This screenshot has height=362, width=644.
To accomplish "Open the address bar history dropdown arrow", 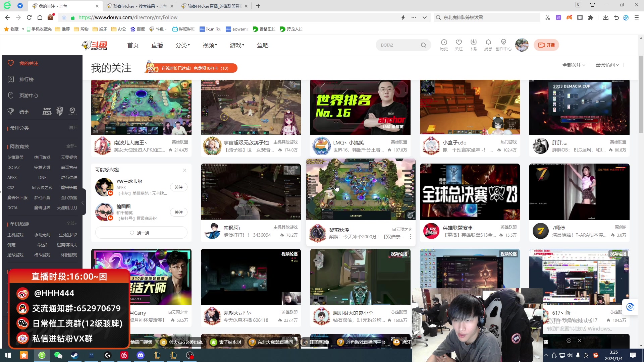I will (x=424, y=17).
